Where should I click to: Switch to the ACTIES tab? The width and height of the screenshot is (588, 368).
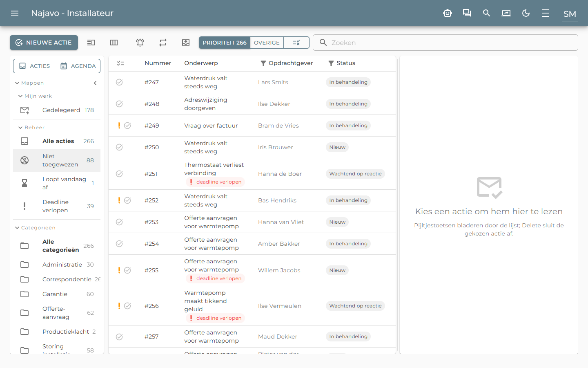pyautogui.click(x=35, y=66)
